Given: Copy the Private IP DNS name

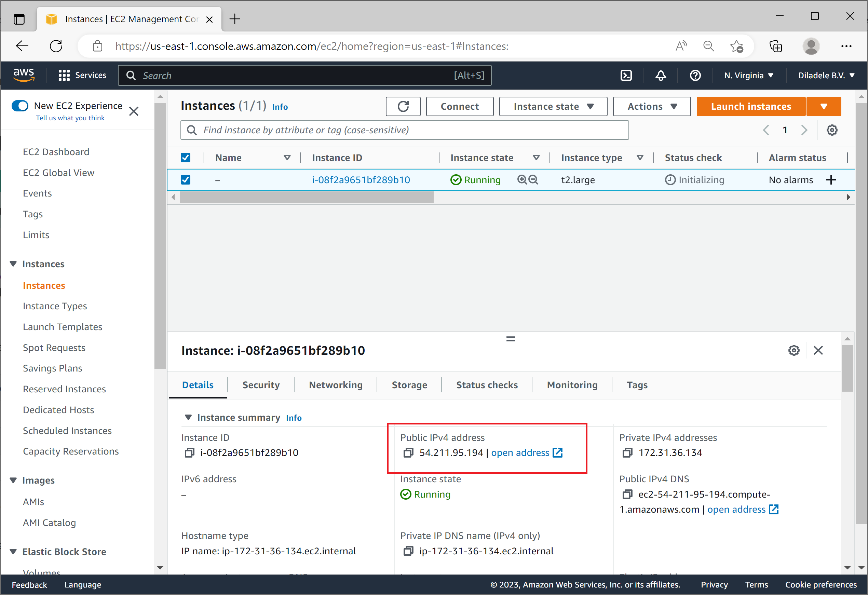Looking at the screenshot, I should coord(409,551).
